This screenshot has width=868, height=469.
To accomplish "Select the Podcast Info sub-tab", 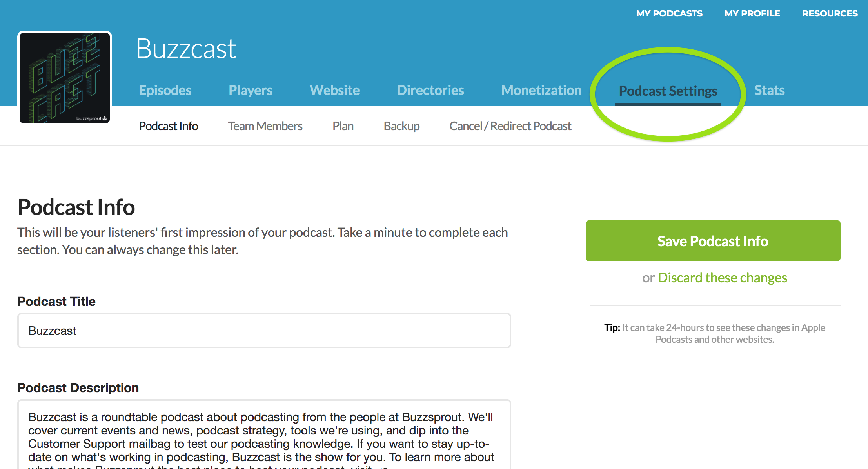I will tap(169, 126).
